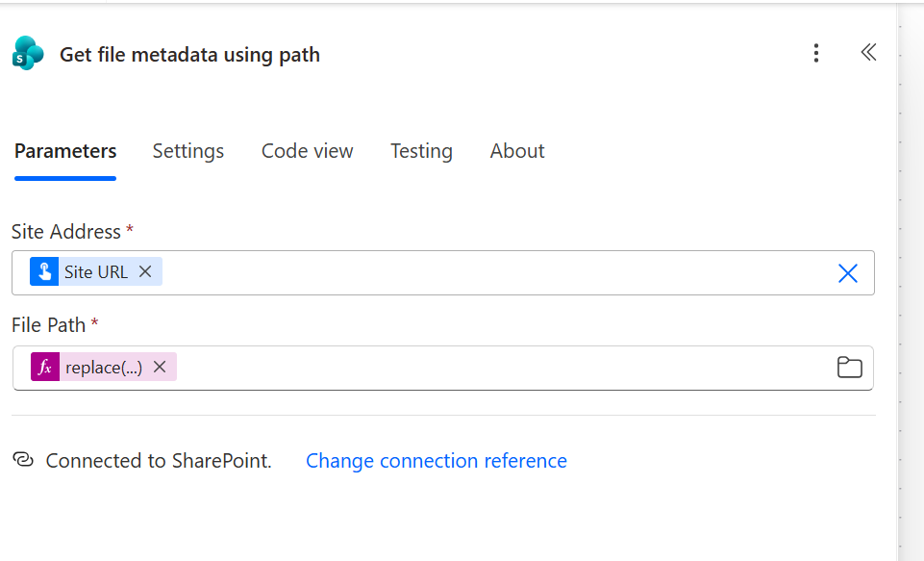Click the fx icon on the replace token

click(45, 367)
